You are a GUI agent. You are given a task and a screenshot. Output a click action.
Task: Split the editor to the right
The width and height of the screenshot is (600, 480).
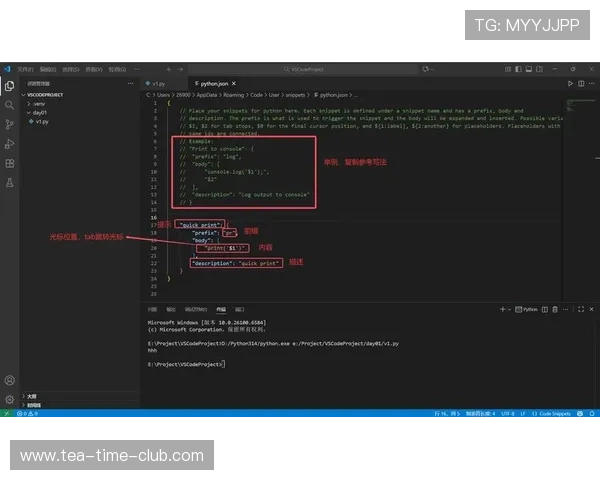coord(581,84)
